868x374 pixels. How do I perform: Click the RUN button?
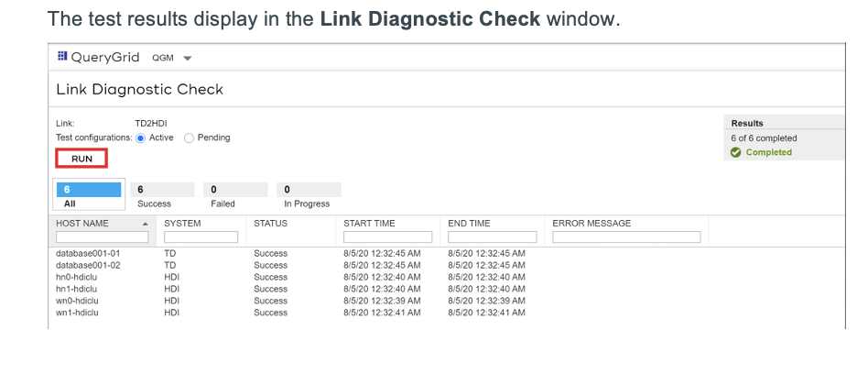tap(81, 159)
